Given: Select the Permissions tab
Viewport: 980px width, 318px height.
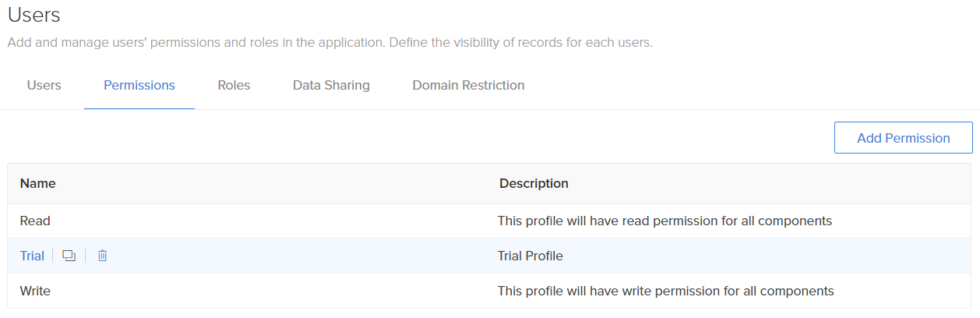Looking at the screenshot, I should click(x=139, y=85).
